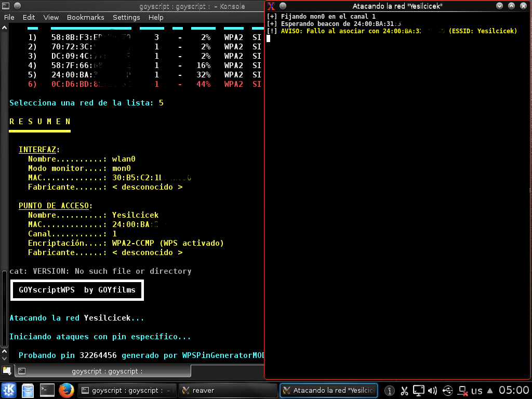The width and height of the screenshot is (532, 399).
Task: Open the Help menu in Konsole
Action: coord(156,17)
